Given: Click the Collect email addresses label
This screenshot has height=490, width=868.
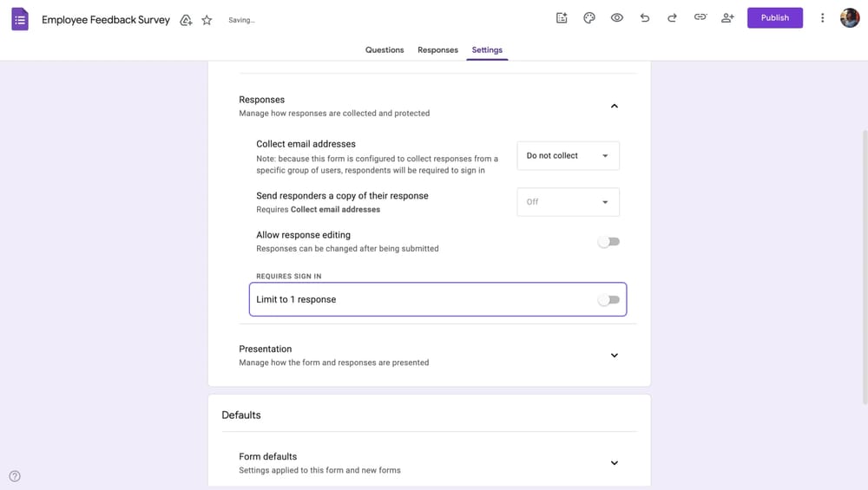Looking at the screenshot, I should point(306,144).
